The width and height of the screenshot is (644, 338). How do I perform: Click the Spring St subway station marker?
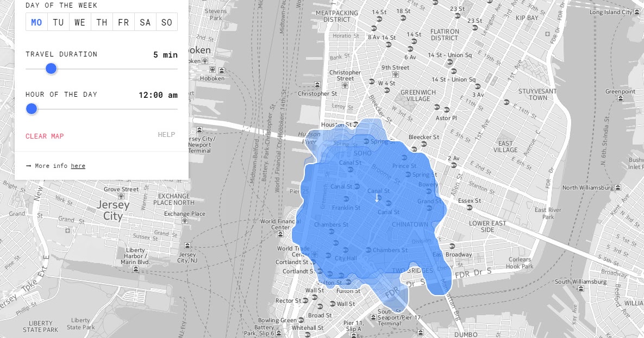[x=367, y=141]
